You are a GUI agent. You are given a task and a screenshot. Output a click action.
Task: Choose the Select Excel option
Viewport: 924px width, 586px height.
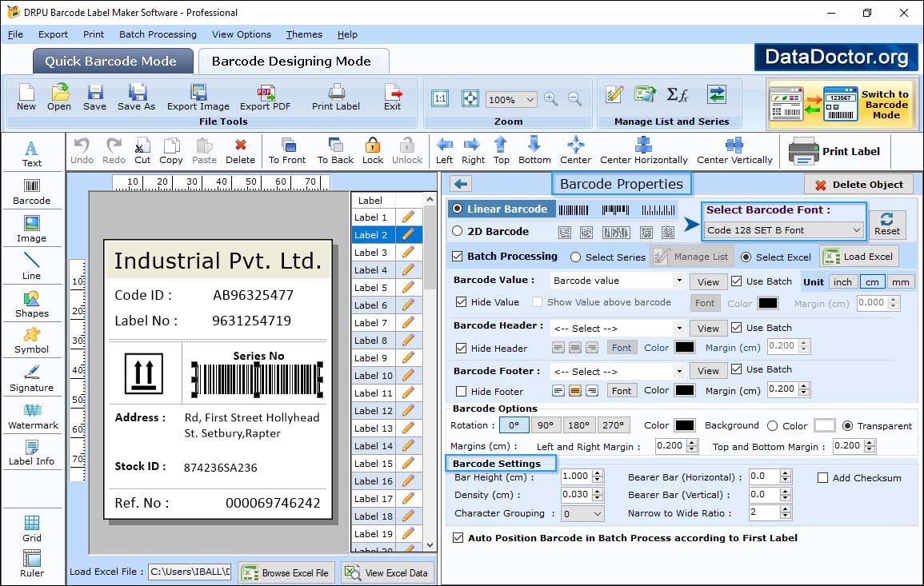point(746,257)
